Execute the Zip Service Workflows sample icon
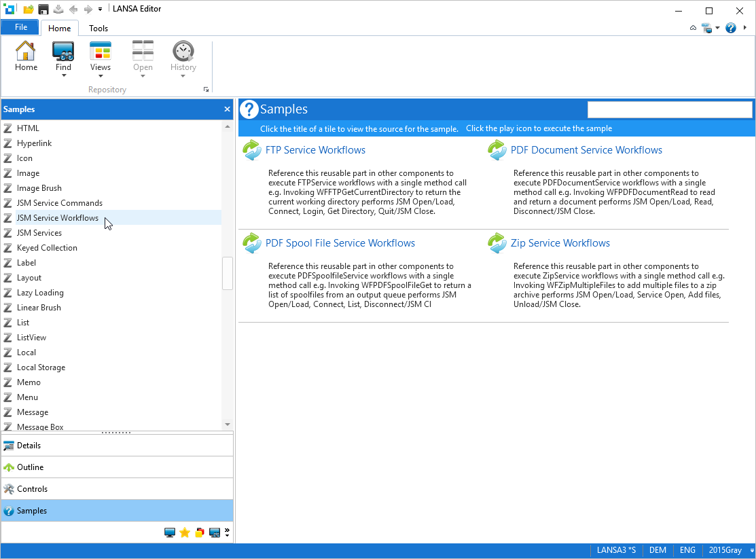Screen dimensions: 756x559 pyautogui.click(x=497, y=243)
